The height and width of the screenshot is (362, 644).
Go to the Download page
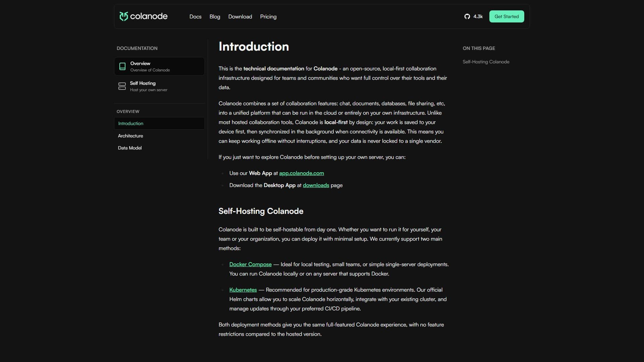coord(240,16)
